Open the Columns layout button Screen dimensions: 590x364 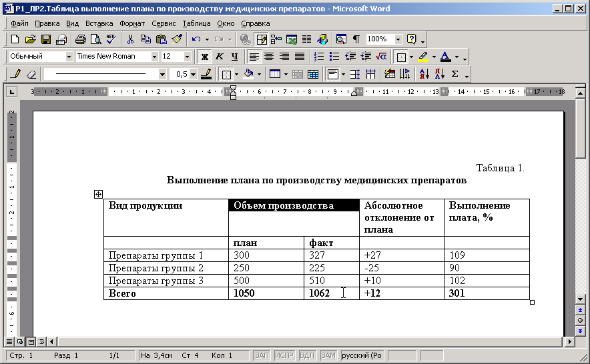(307, 39)
